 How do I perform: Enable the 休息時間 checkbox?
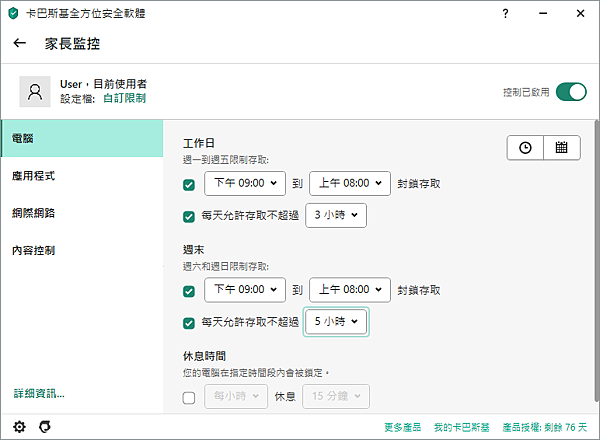[189, 397]
